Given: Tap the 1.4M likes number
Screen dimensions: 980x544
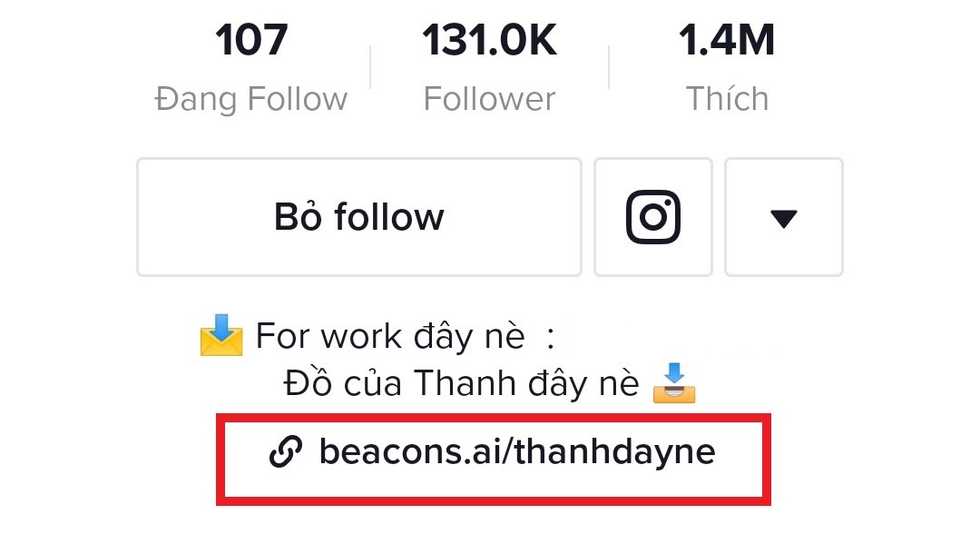Looking at the screenshot, I should 727,42.
